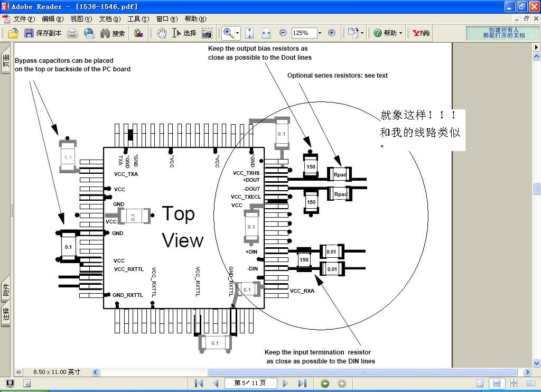Click inside the 125% zoom field

tap(304, 33)
